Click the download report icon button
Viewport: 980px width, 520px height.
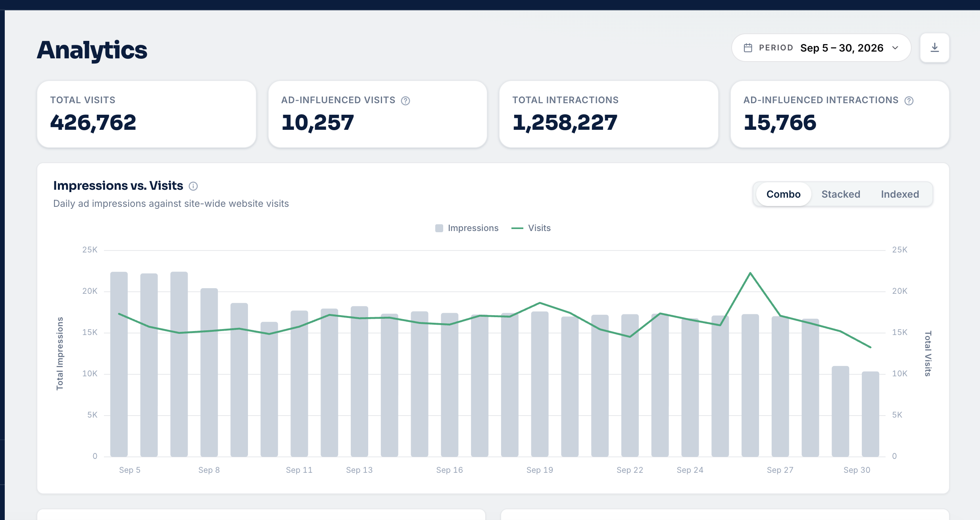(934, 48)
